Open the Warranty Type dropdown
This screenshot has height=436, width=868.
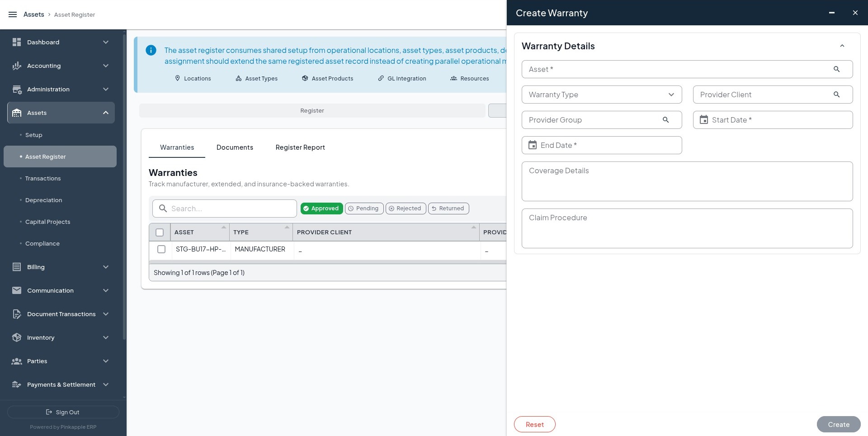602,95
